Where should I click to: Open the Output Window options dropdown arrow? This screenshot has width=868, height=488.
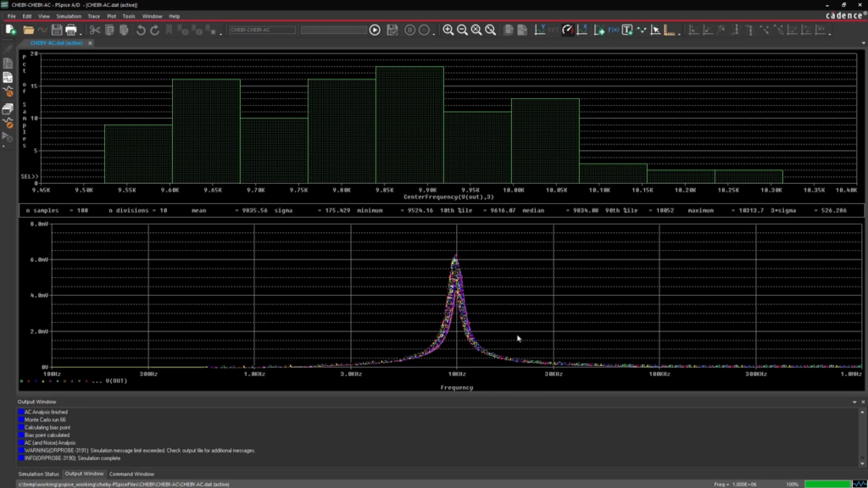pos(854,402)
